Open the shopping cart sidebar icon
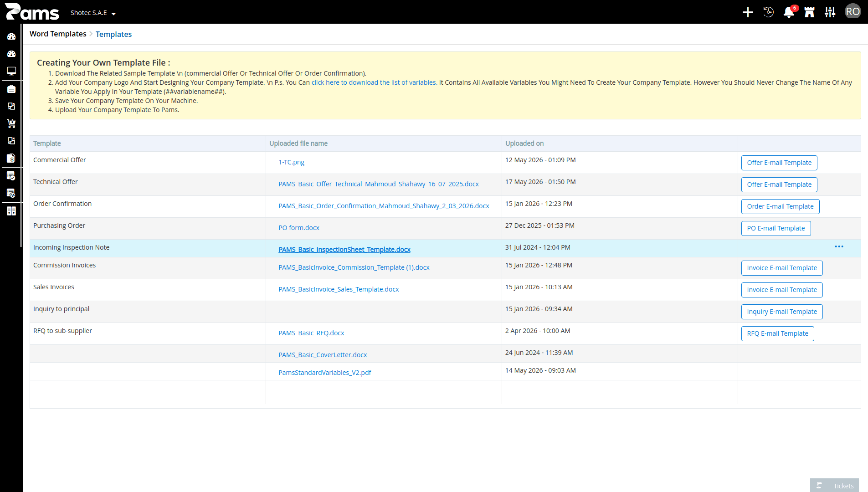The image size is (868, 492). point(11,123)
